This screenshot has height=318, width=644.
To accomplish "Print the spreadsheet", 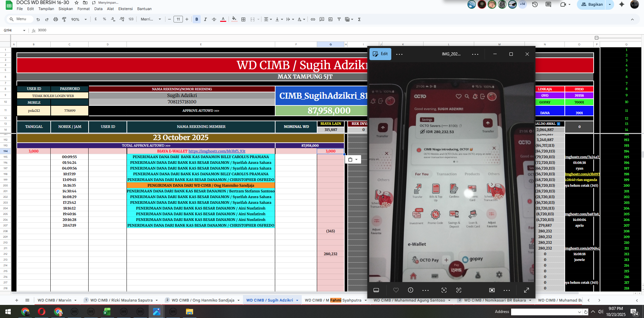I will point(55,19).
